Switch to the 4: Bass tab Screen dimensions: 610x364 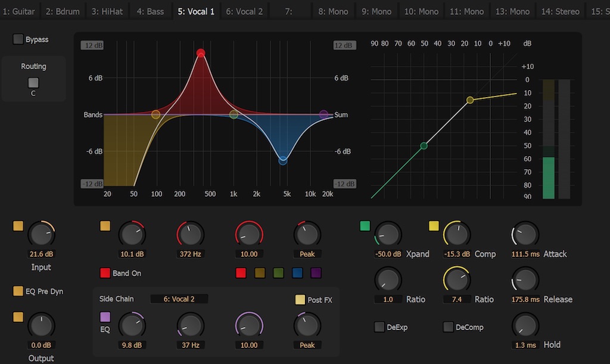pyautogui.click(x=150, y=11)
